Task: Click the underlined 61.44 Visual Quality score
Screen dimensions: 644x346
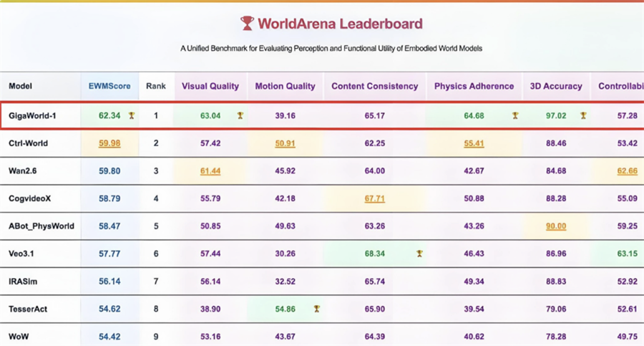Action: (210, 170)
